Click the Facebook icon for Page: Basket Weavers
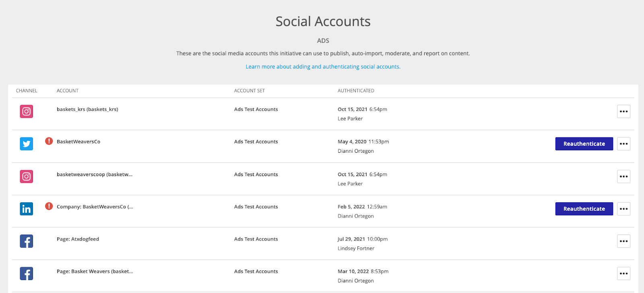Viewport: 644px width, 293px height. tap(26, 273)
